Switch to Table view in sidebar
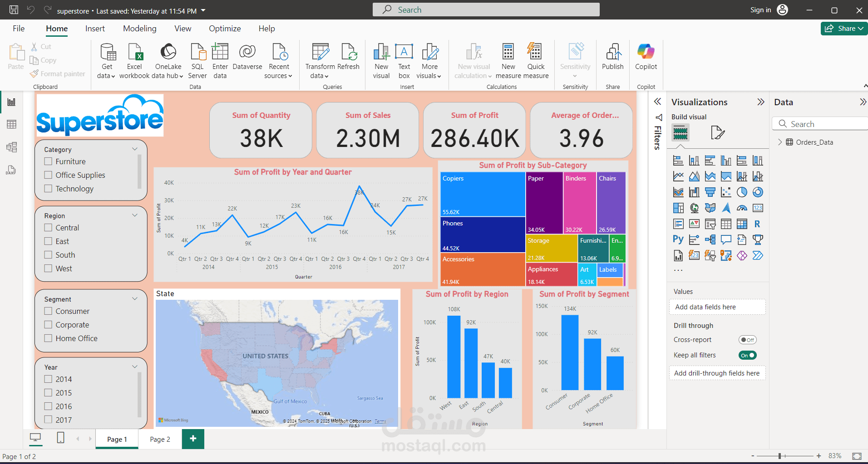The height and width of the screenshot is (464, 868). (x=11, y=124)
